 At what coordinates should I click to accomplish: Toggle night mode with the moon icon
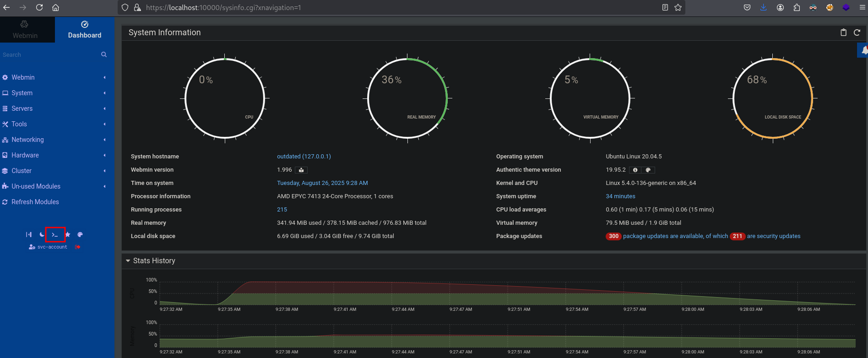coord(42,235)
